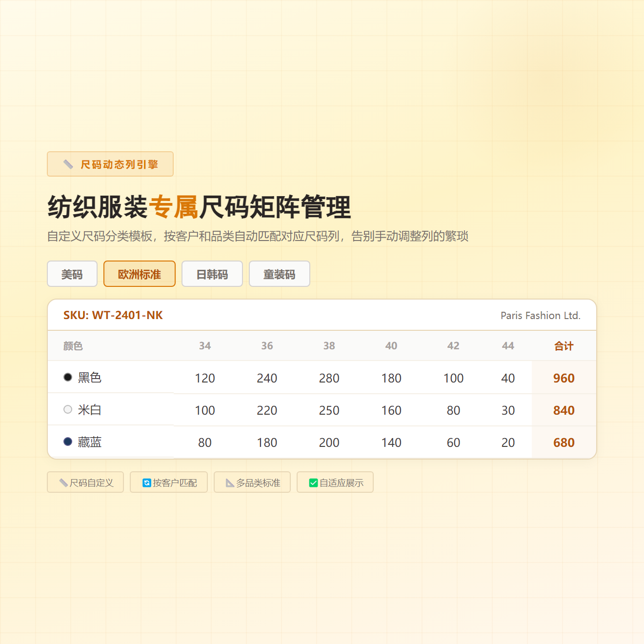Click the green checkmark icon in 自适应展示
The width and height of the screenshot is (644, 644).
pyautogui.click(x=313, y=483)
